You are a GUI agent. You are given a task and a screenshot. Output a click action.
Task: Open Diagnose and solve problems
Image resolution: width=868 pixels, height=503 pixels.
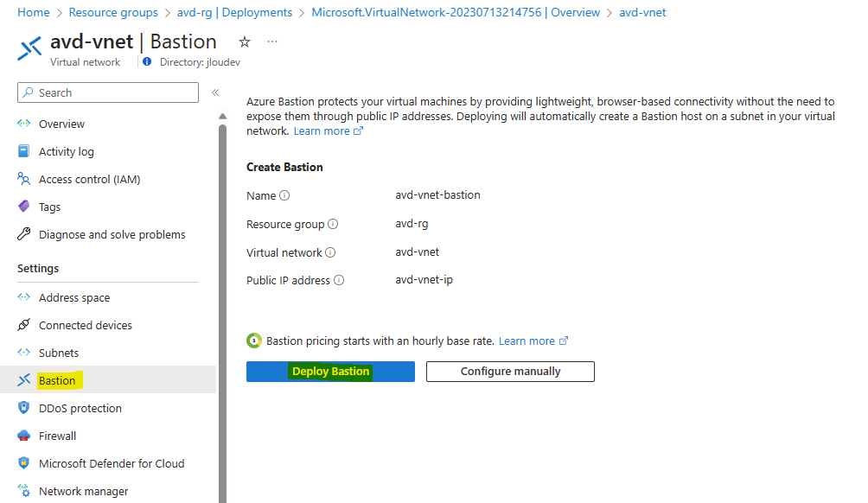coord(112,234)
